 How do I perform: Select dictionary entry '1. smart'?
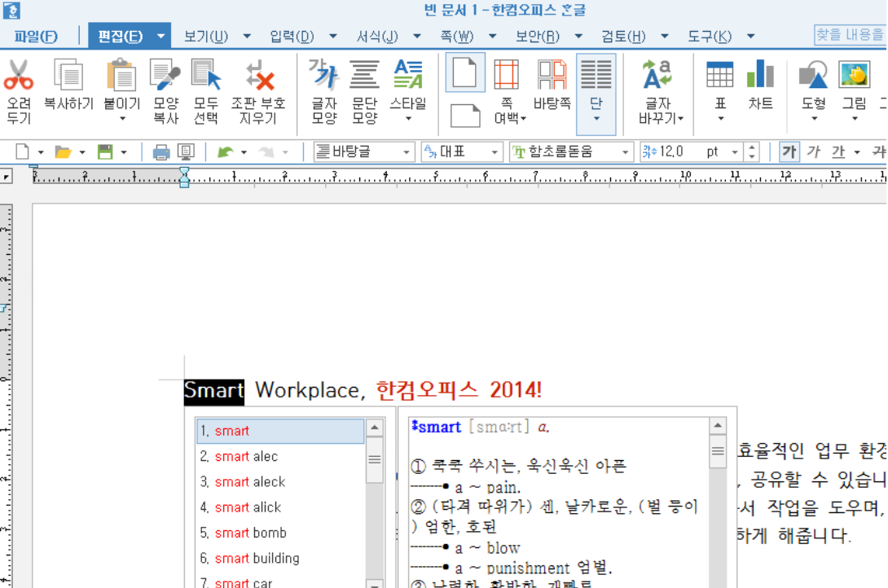[x=280, y=431]
